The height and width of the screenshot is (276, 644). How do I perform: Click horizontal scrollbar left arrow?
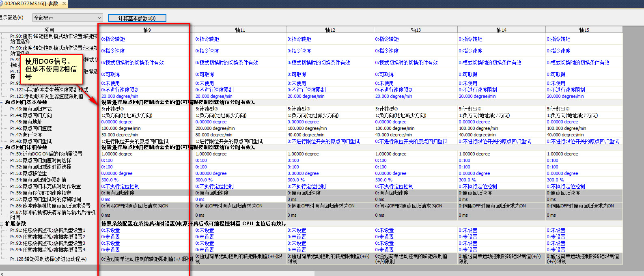(x=2, y=274)
